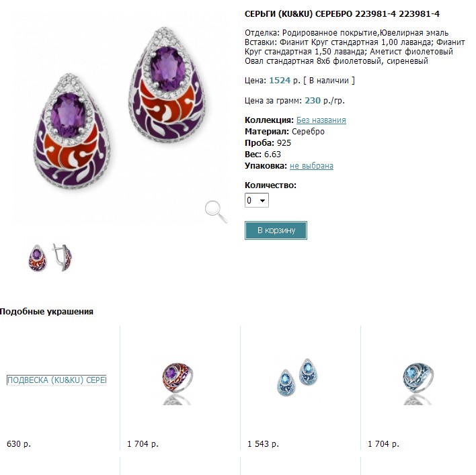This screenshot has width=476, height=475.
Task: Click the не выбрана packaging link
Action: click(311, 166)
